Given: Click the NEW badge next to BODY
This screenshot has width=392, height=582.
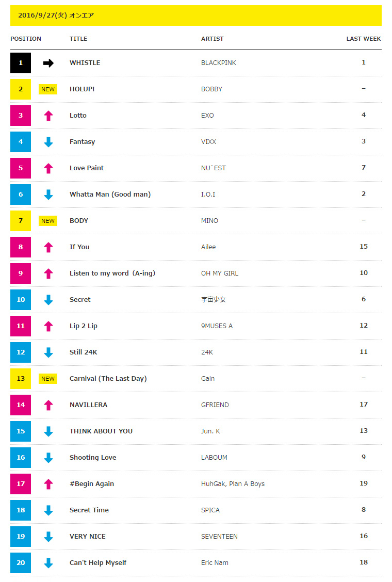Looking at the screenshot, I should (x=48, y=221).
